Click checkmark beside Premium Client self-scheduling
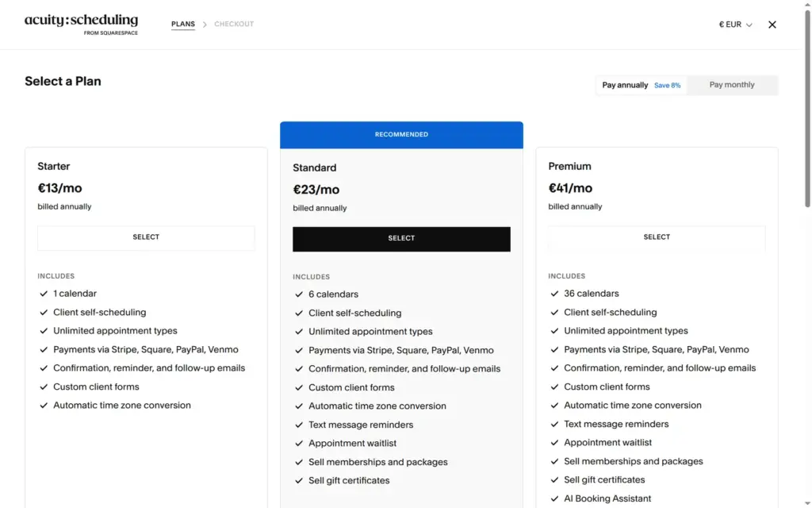812x508 pixels. click(x=554, y=312)
